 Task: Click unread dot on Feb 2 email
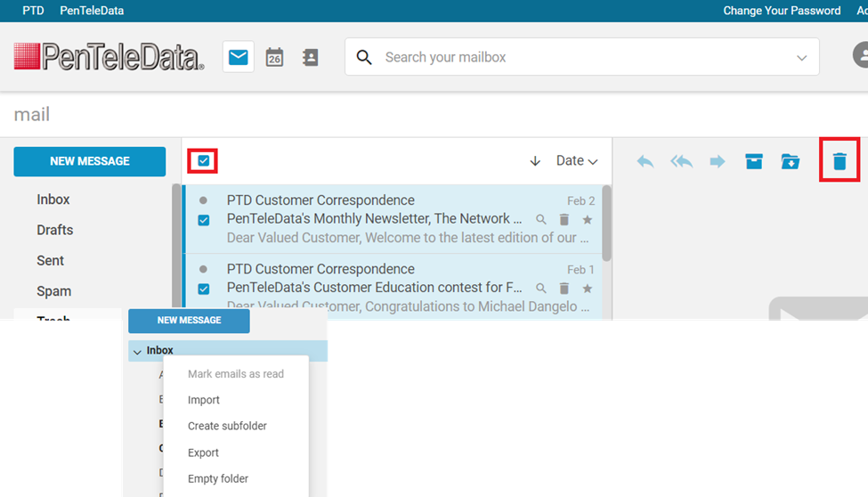(203, 200)
